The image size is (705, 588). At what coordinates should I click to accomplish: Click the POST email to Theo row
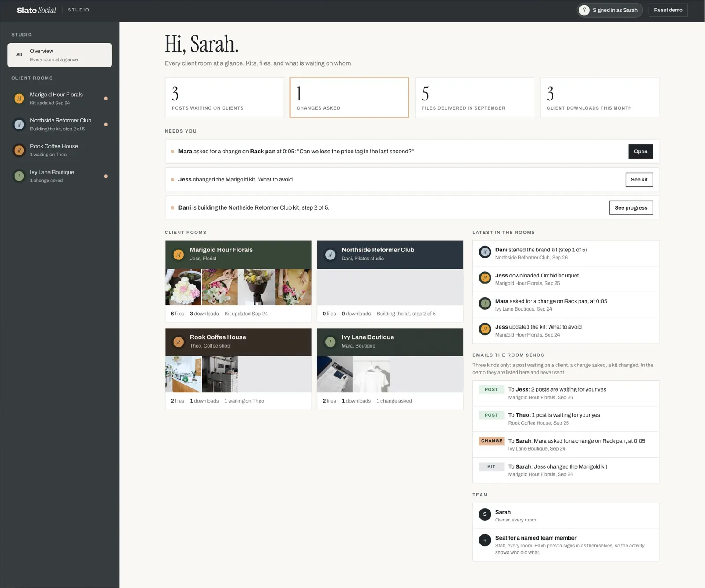point(566,419)
